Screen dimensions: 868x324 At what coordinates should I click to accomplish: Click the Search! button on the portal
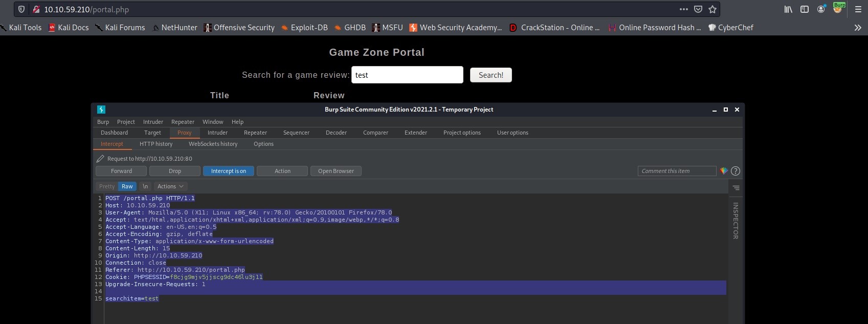[491, 75]
